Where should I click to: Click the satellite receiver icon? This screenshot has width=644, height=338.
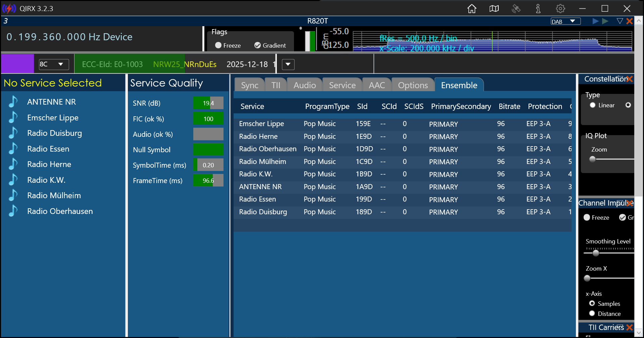(516, 9)
